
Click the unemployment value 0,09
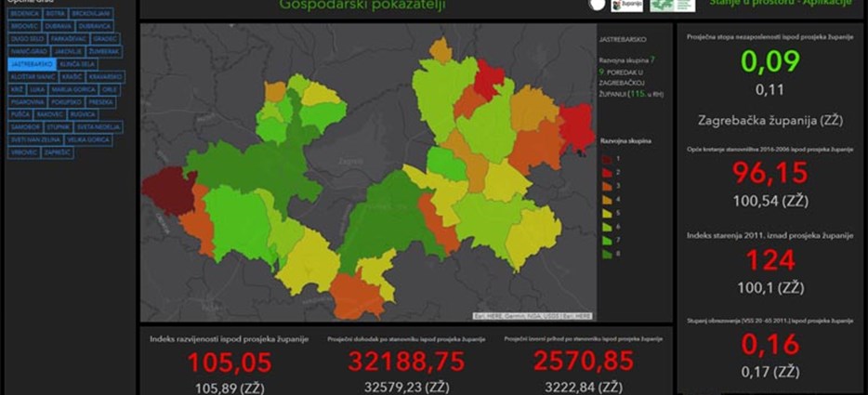770,61
